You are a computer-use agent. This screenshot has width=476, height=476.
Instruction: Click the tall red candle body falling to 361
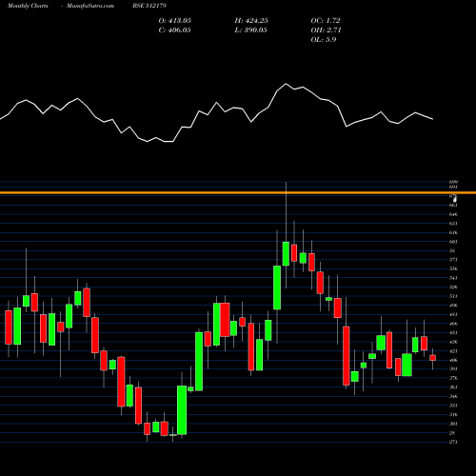tap(347, 356)
